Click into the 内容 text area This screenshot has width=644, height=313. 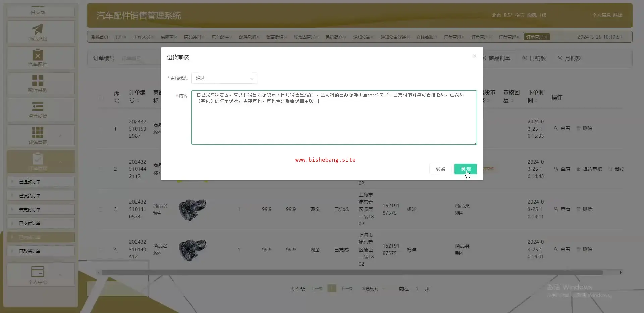[334, 118]
